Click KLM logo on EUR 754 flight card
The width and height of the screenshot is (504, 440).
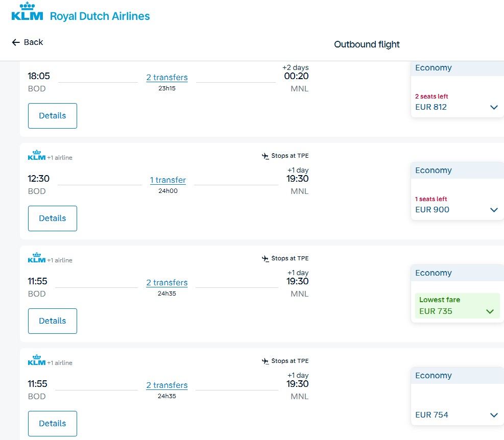36,361
